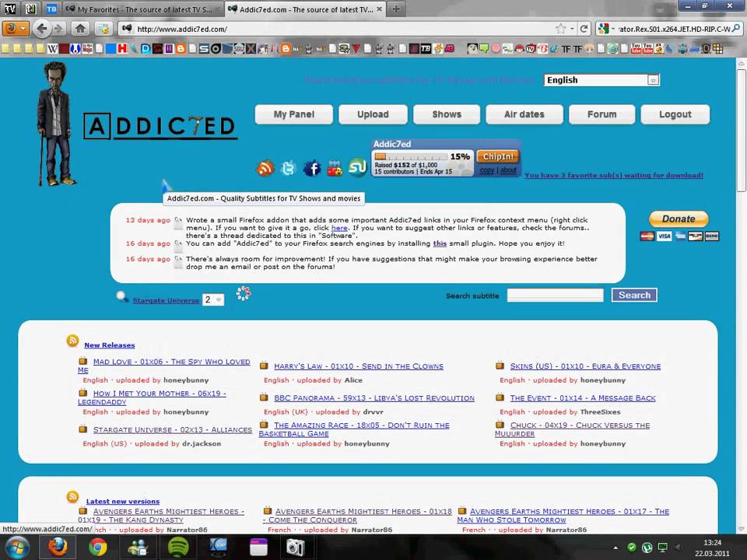Open Skins (US) 01x10 Eura & Everyone link

click(585, 366)
